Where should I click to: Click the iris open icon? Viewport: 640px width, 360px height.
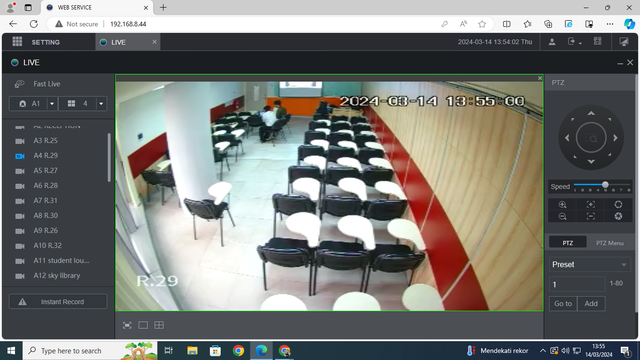click(x=618, y=204)
